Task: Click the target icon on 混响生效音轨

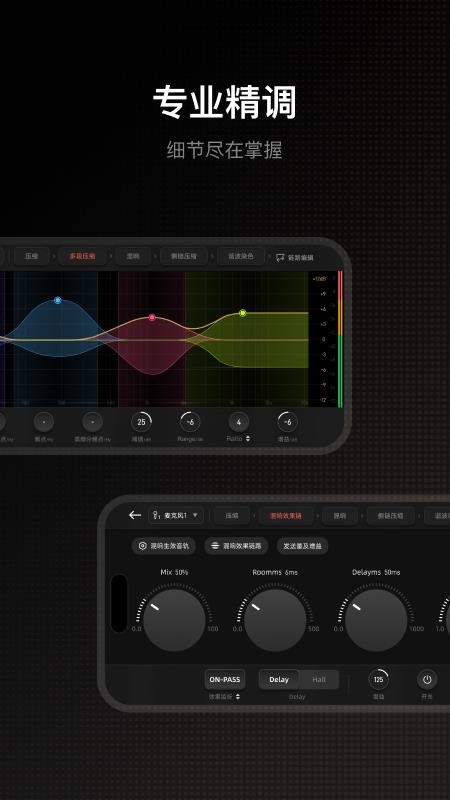Action: pyautogui.click(x=142, y=546)
